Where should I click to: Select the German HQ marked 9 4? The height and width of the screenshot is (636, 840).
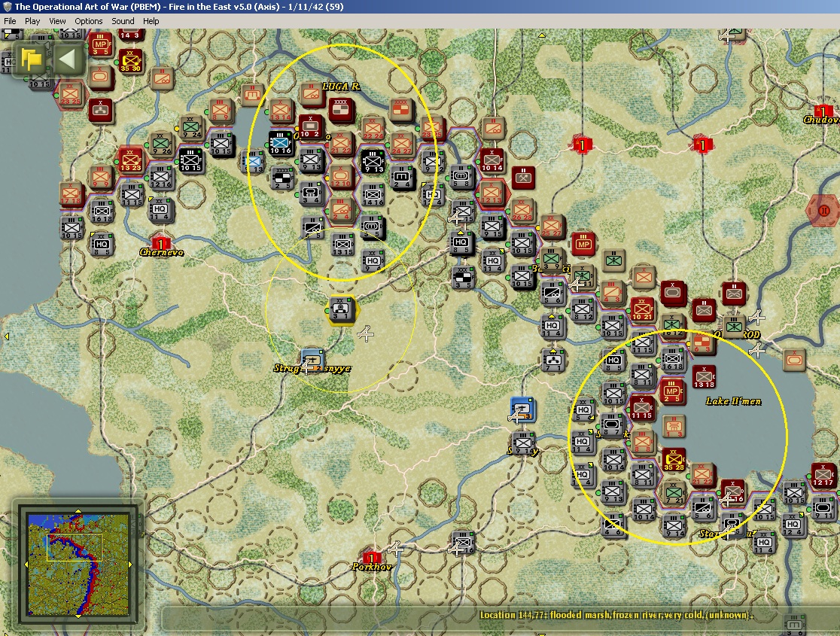point(372,260)
